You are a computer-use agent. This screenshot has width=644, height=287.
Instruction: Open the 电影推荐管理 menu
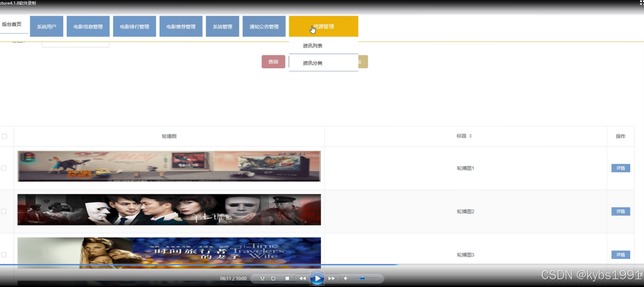[x=181, y=27]
